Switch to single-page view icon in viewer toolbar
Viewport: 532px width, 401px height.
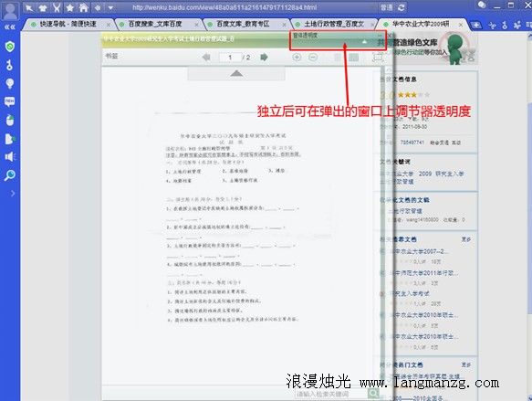pos(338,57)
